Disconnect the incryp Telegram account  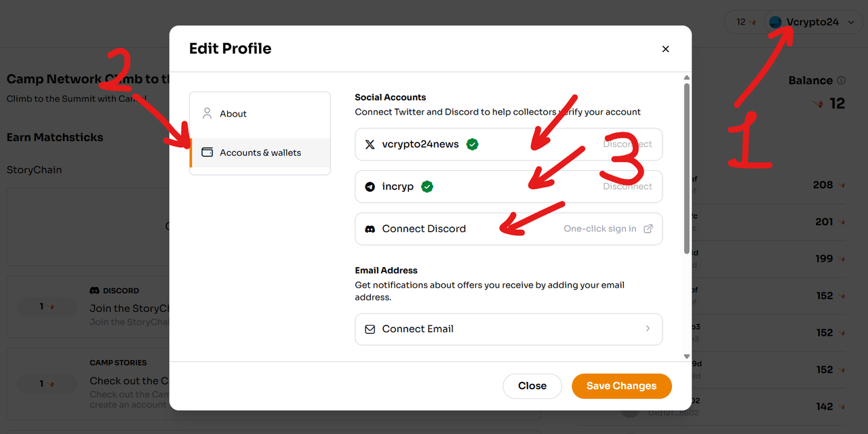(x=628, y=186)
